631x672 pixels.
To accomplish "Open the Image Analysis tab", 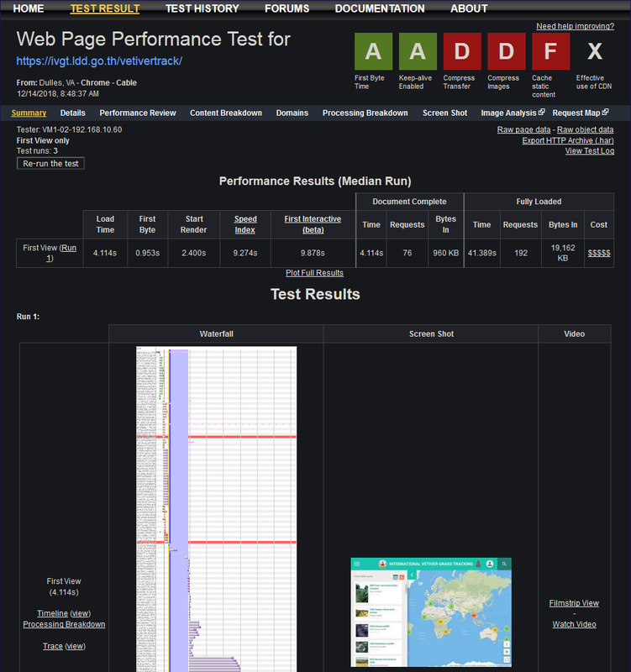I will pyautogui.click(x=508, y=113).
